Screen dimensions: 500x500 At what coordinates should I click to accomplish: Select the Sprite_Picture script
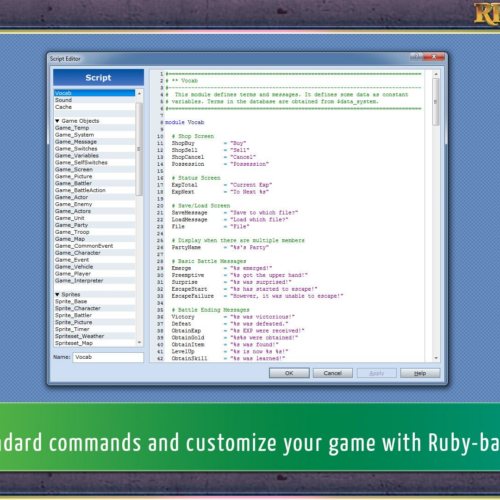pos(95,322)
